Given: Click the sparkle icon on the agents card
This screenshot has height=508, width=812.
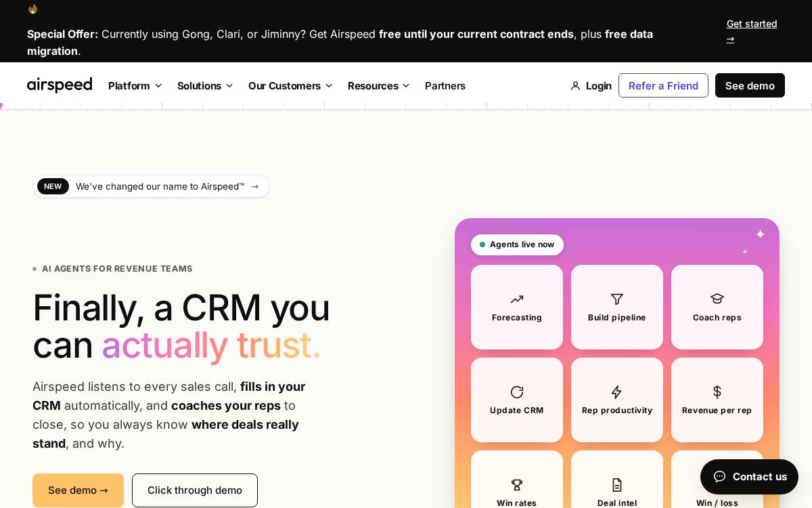Looking at the screenshot, I should pyautogui.click(x=760, y=234).
